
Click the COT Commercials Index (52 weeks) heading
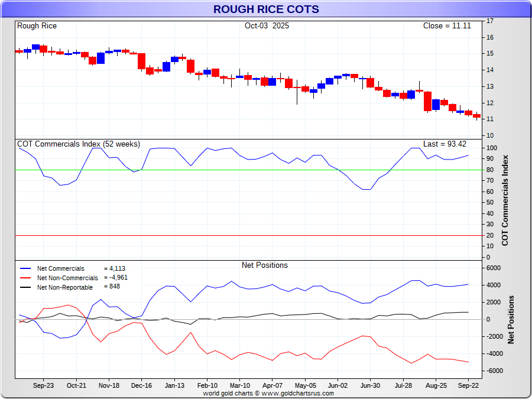(x=78, y=144)
